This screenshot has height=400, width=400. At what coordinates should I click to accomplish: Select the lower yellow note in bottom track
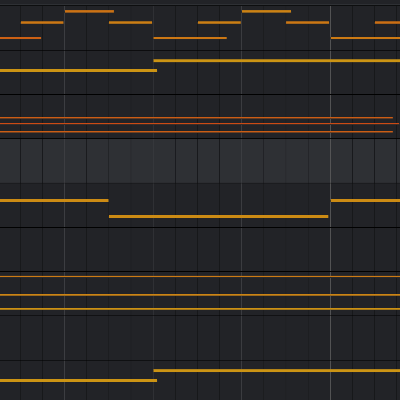pos(78,380)
